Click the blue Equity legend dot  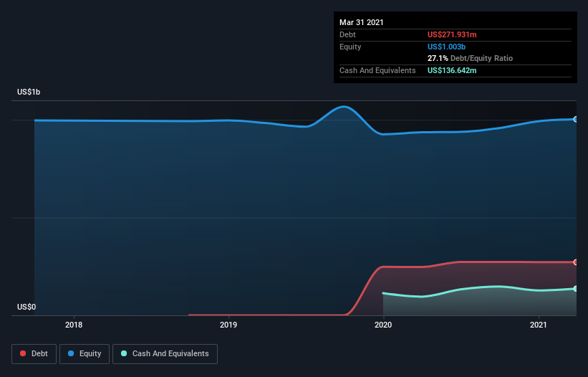click(x=71, y=353)
